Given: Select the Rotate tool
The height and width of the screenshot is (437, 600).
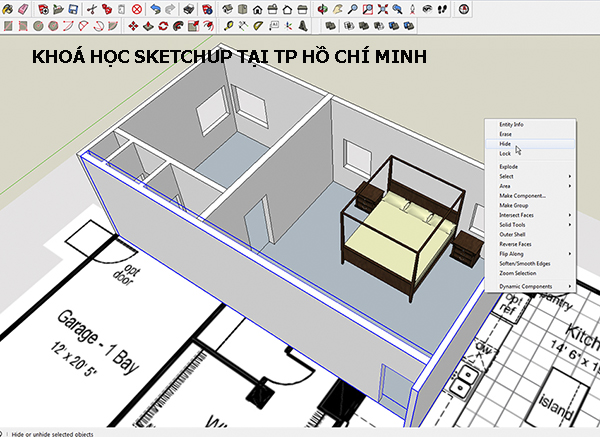Looking at the screenshot, I should (163, 26).
